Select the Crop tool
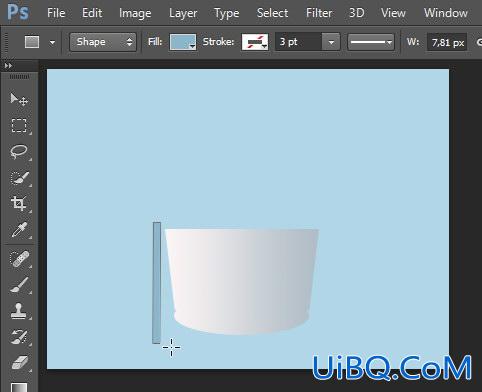 coord(19,203)
